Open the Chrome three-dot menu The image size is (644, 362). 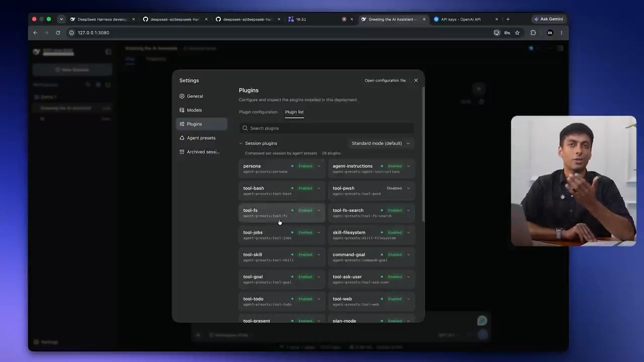561,33
